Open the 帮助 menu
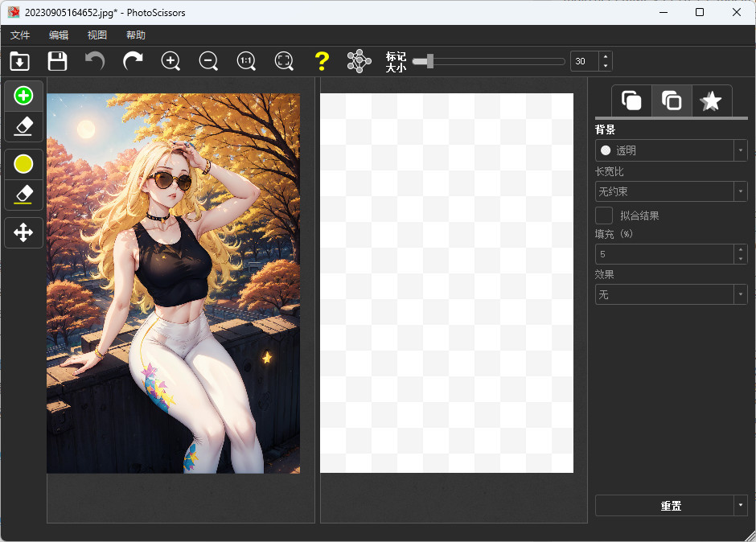Screen dimensions: 756x542 pyautogui.click(x=135, y=35)
